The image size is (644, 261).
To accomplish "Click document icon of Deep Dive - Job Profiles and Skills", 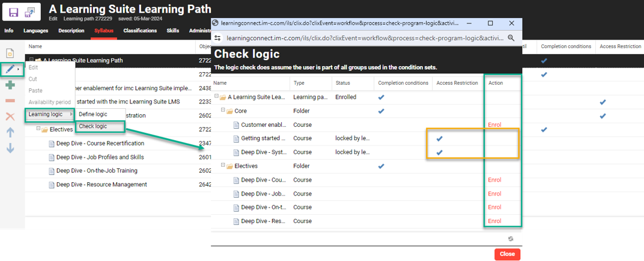I will pyautogui.click(x=51, y=157).
